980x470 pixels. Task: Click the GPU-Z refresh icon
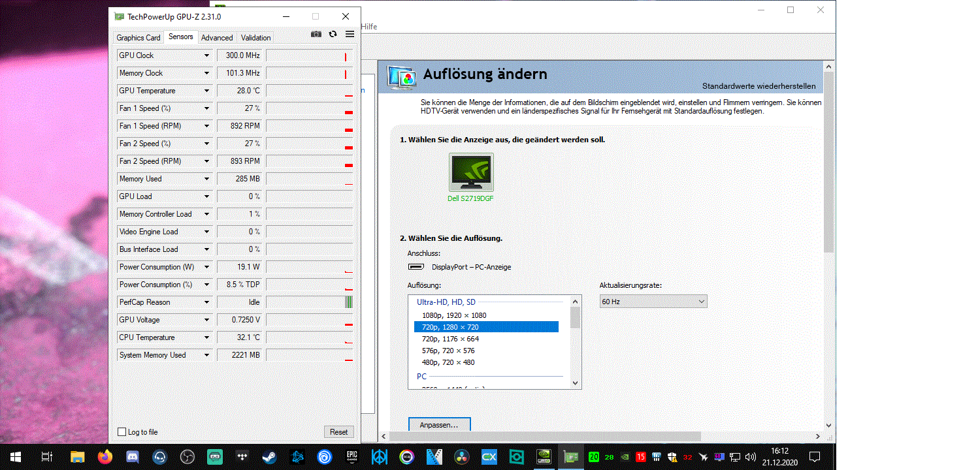click(333, 34)
